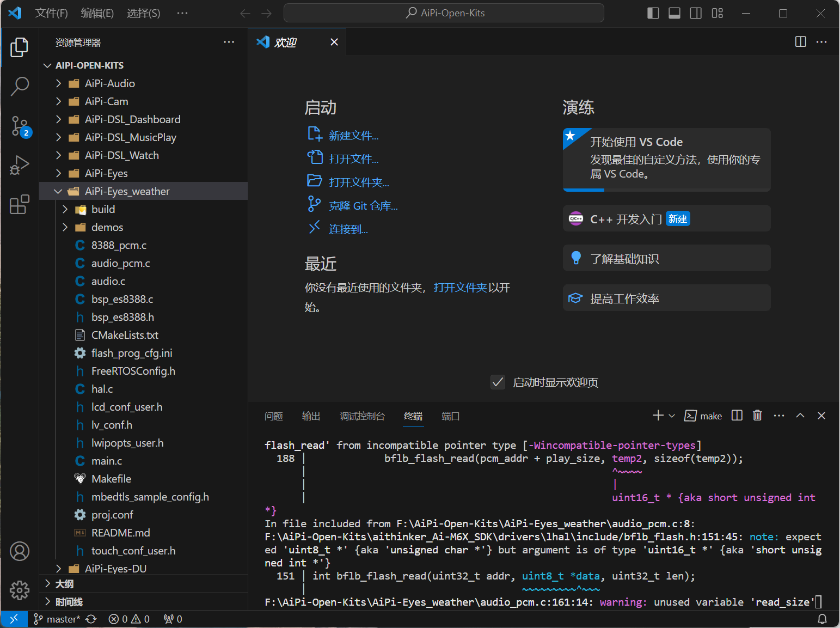Kill the terminal with the trash icon

(757, 416)
